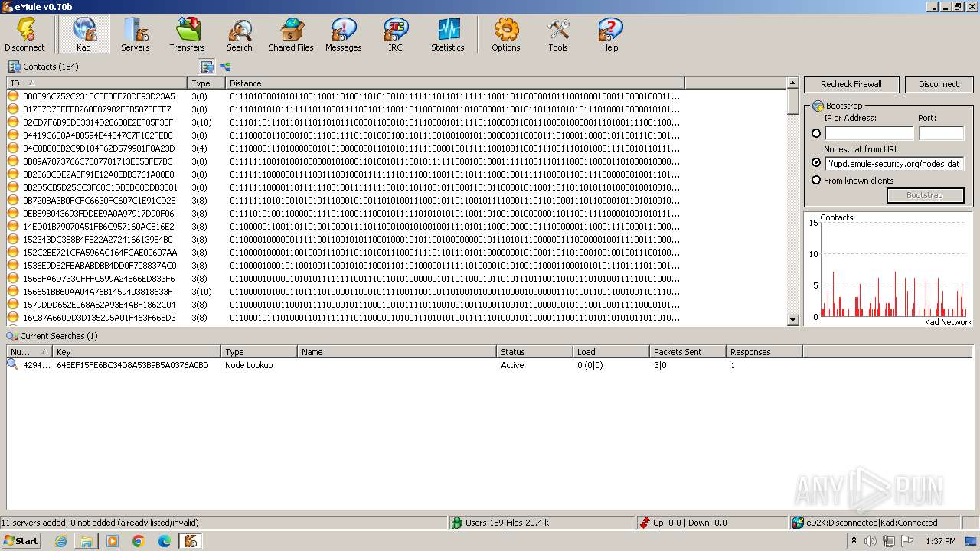Image resolution: width=980 pixels, height=551 pixels.
Task: Open the Servers toolbar view
Action: [136, 35]
